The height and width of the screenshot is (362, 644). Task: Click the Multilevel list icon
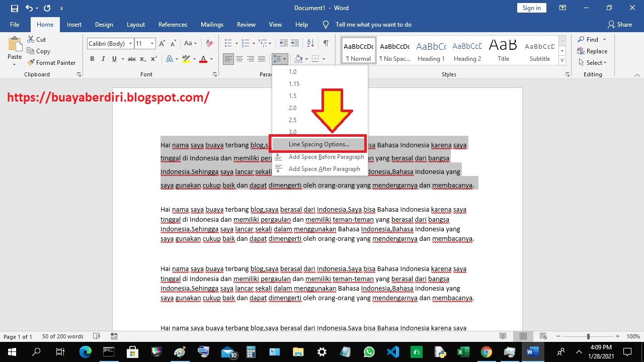tap(263, 44)
